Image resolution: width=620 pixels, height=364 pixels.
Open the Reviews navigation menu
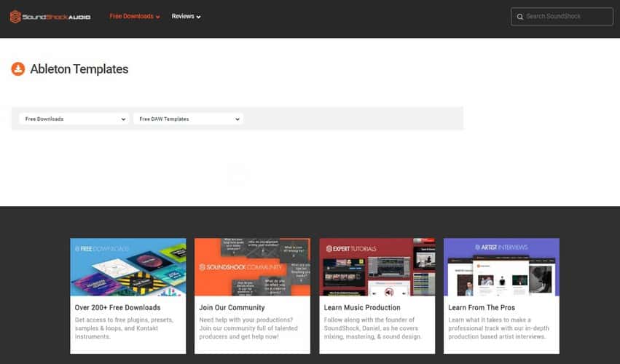(186, 16)
